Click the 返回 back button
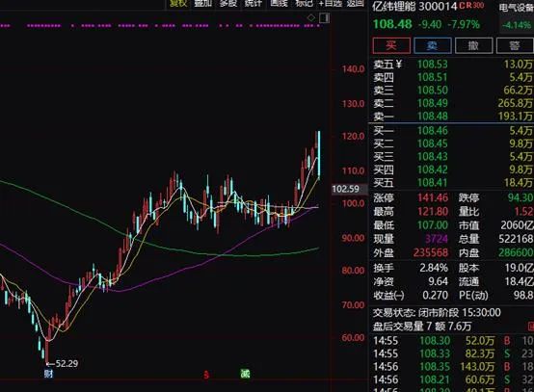 coord(356,4)
